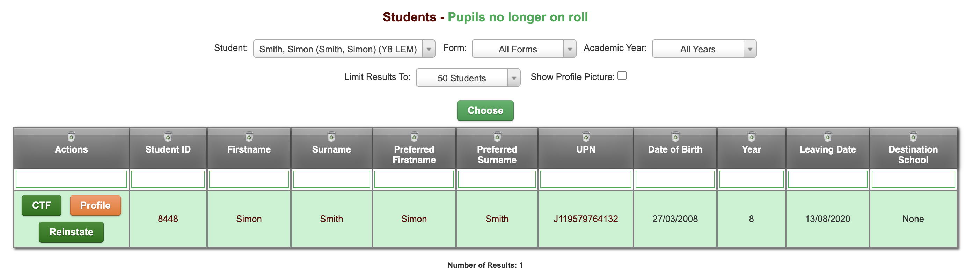980x273 pixels.
Task: Click bin icon above Destination School
Action: click(x=913, y=136)
